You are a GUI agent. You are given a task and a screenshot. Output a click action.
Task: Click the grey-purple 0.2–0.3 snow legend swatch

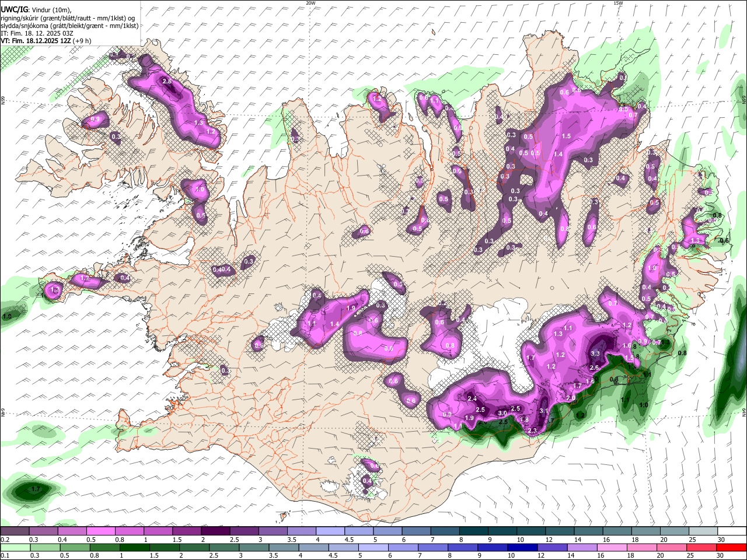click(x=15, y=531)
